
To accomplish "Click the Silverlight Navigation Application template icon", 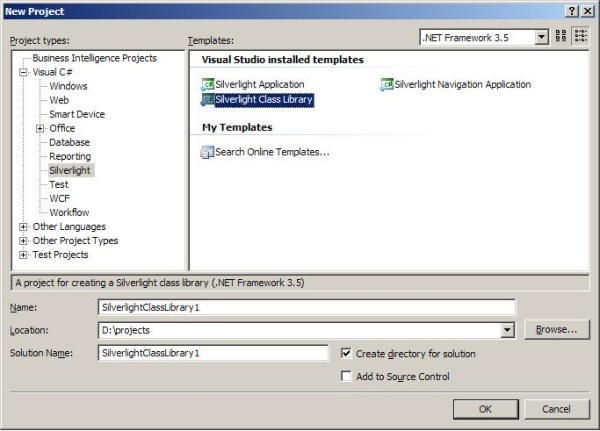I will (x=386, y=84).
